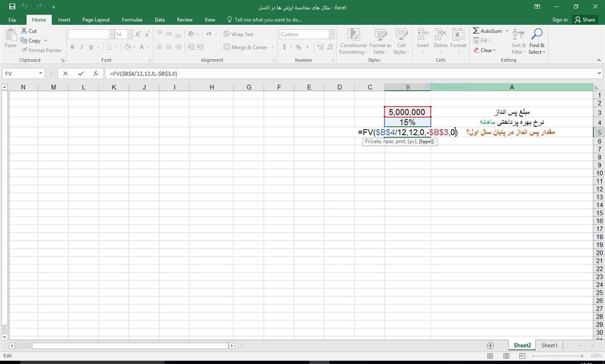
Task: Cancel the formula entry with X
Action: click(x=65, y=73)
